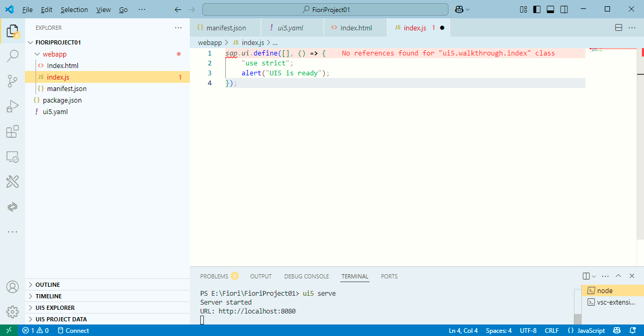Open Copilot dropdown arrow in title bar
This screenshot has height=336, width=644.
click(x=468, y=9)
